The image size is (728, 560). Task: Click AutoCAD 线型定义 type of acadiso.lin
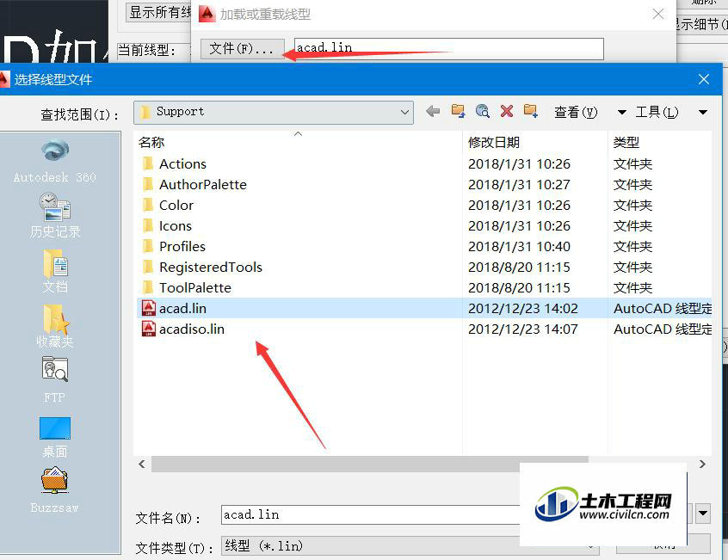(x=663, y=329)
